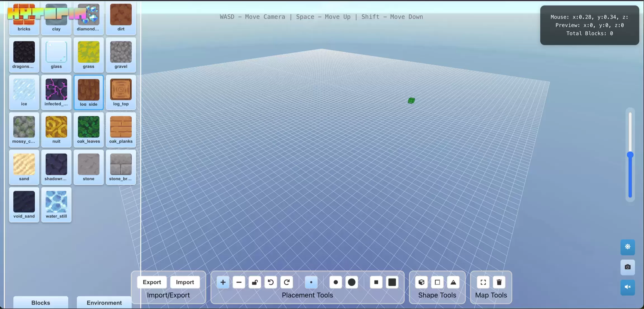Select the remove block (minus) tool

click(239, 282)
